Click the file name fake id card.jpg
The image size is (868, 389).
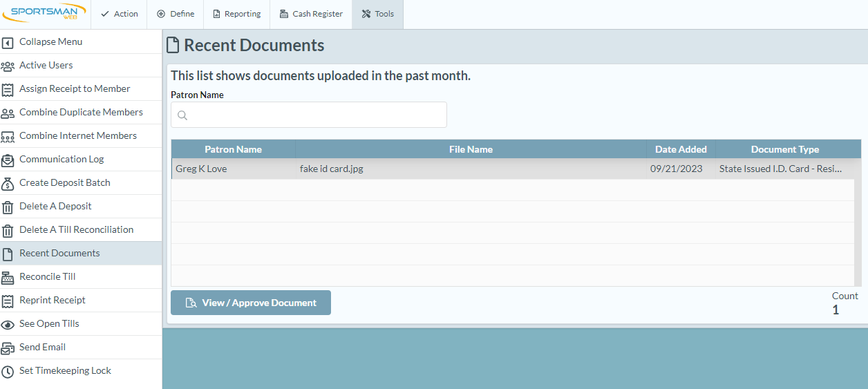coord(332,169)
